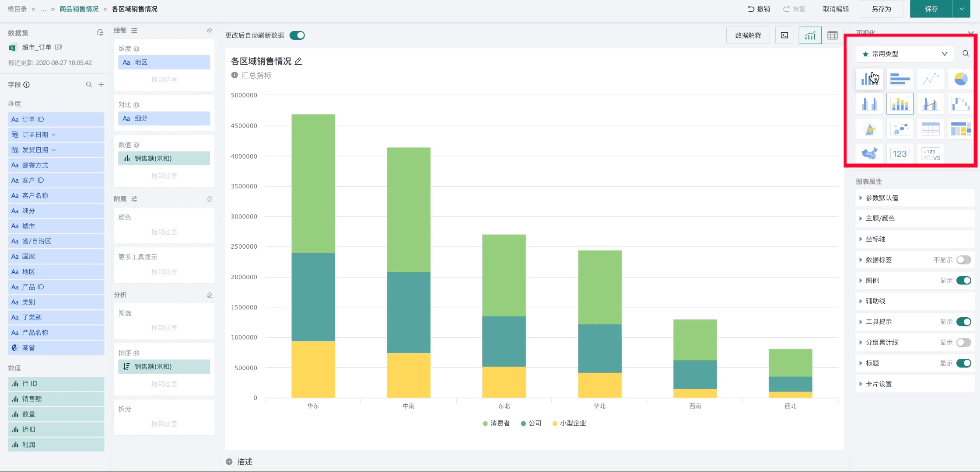The height and width of the screenshot is (472, 980).
Task: Click the 撤销 undo button
Action: tap(759, 9)
